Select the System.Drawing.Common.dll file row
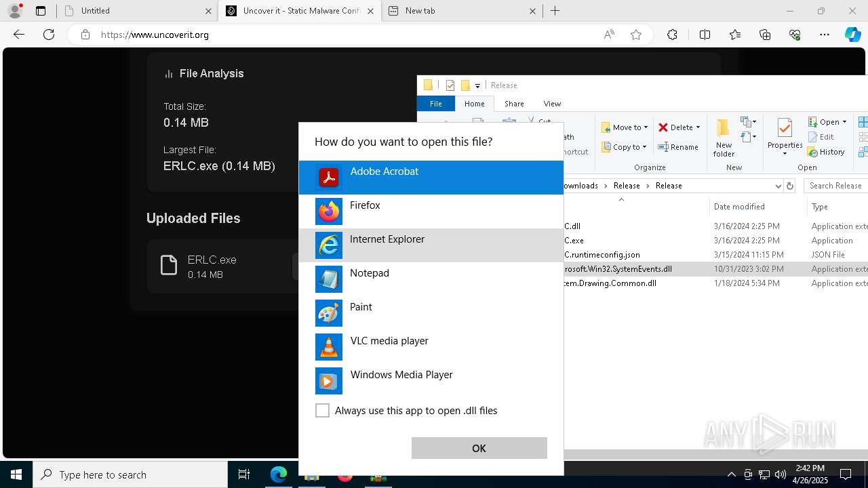868x488 pixels. click(x=716, y=283)
